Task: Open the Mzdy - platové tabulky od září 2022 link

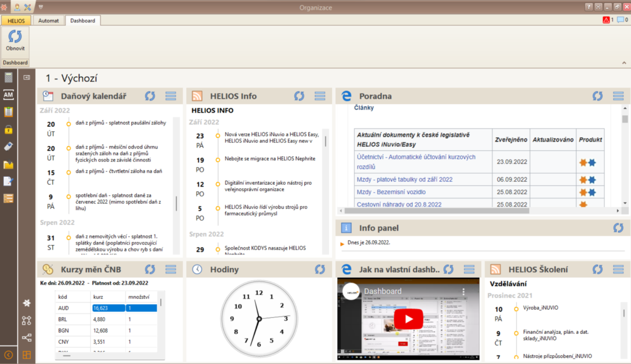Action: click(404, 179)
